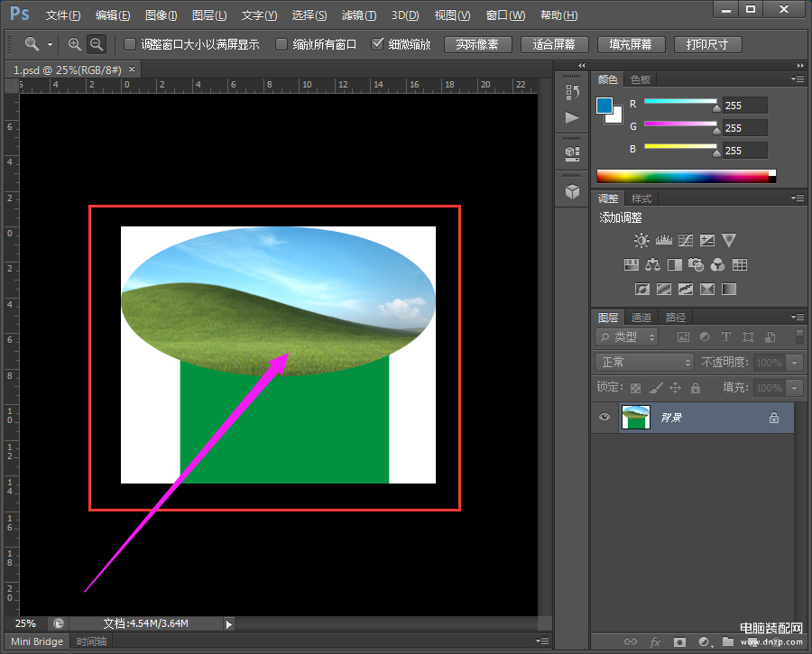Click the Fit Screen button
812x654 pixels.
pyautogui.click(x=554, y=44)
